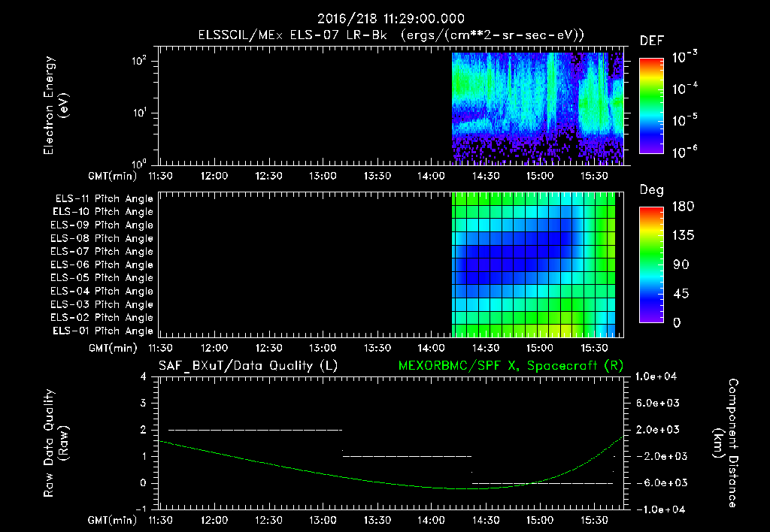Viewport: 770px width, 532px height.
Task: Click the 90 value on Deg scale
Action: click(681, 265)
